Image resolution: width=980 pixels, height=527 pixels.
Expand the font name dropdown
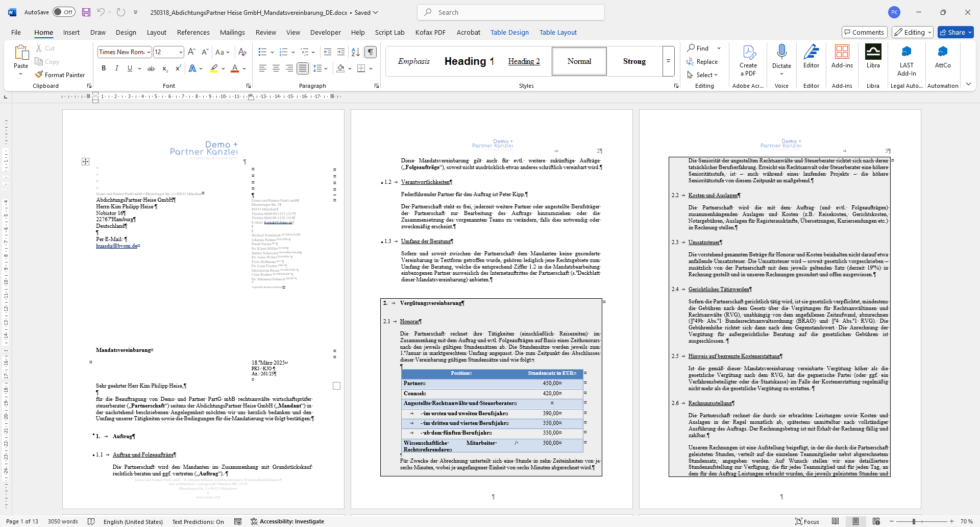[x=149, y=52]
